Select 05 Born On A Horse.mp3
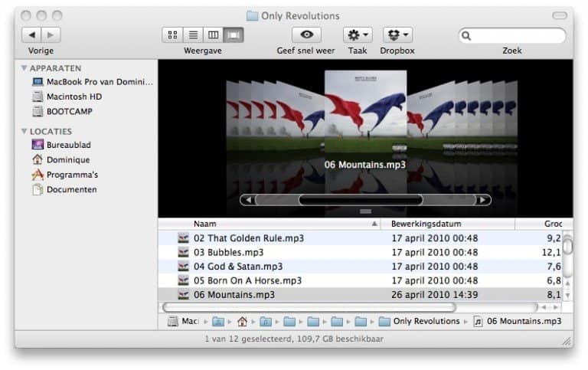 tap(360, 280)
